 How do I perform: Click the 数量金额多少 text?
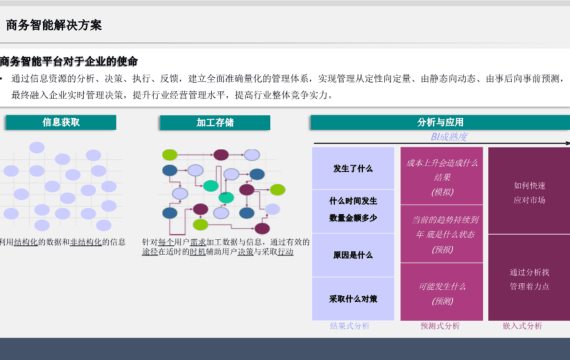353,218
